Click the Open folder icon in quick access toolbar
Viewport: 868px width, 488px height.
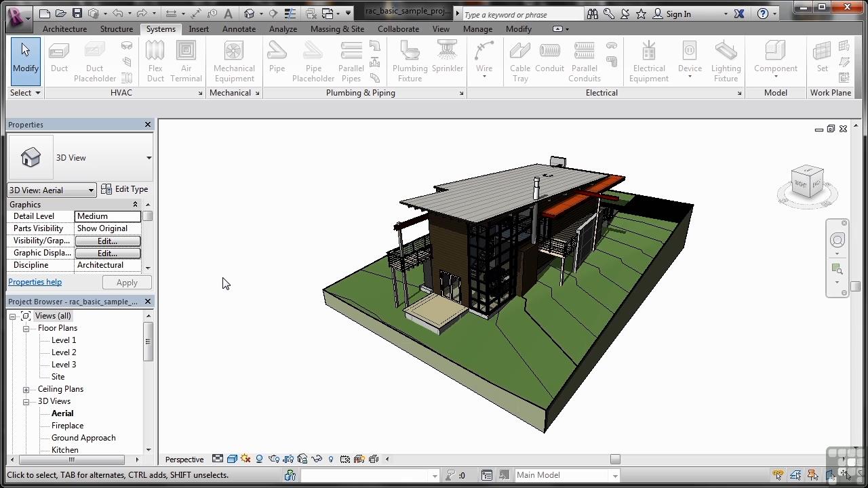(60, 14)
